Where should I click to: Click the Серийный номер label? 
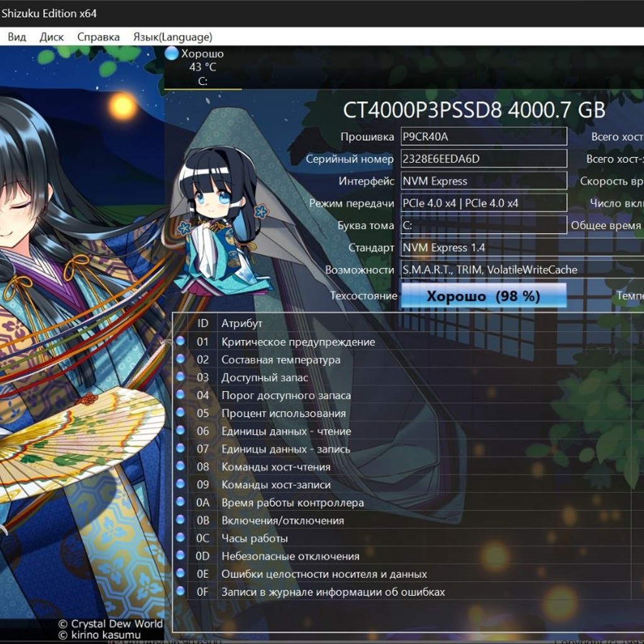click(x=350, y=159)
